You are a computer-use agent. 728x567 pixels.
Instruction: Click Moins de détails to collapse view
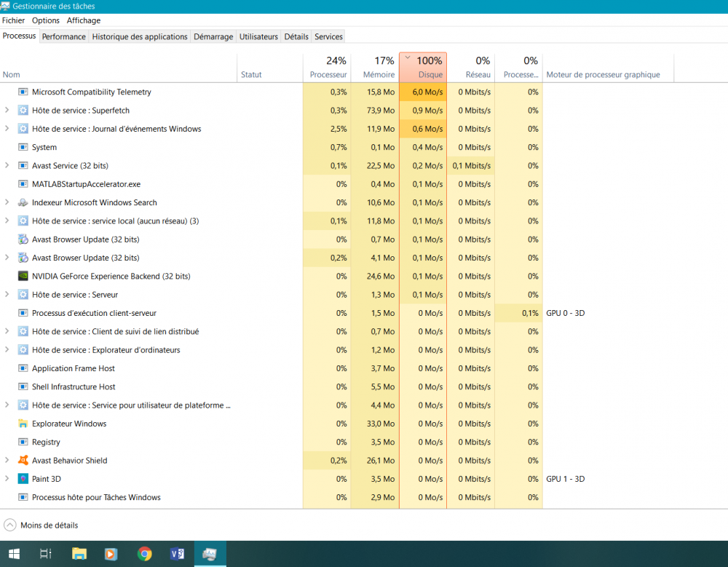pos(48,526)
